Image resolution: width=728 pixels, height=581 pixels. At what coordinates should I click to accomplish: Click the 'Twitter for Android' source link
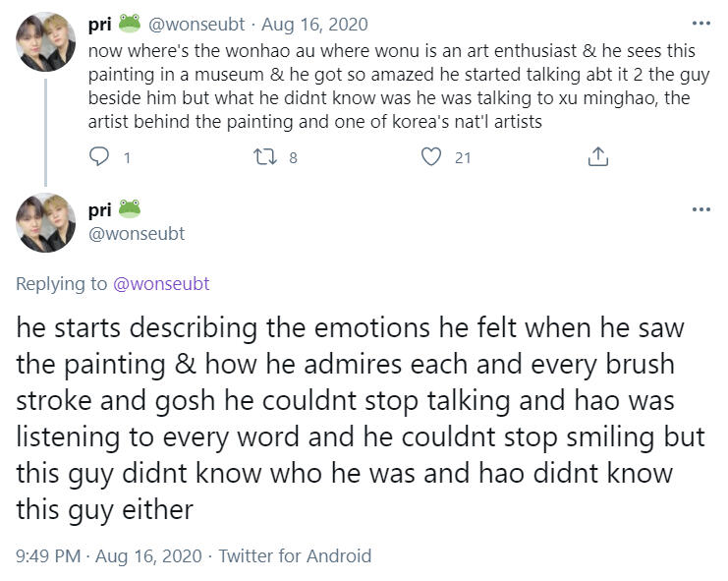click(295, 555)
